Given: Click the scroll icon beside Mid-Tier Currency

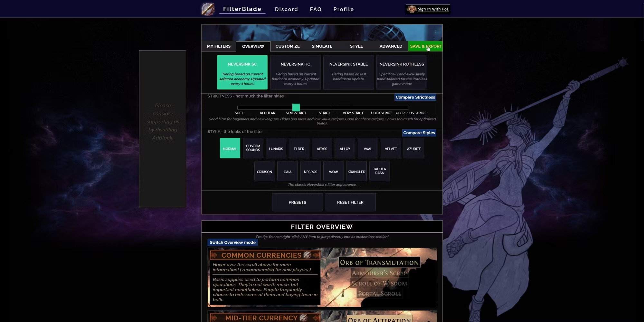Looking at the screenshot, I should (x=303, y=318).
